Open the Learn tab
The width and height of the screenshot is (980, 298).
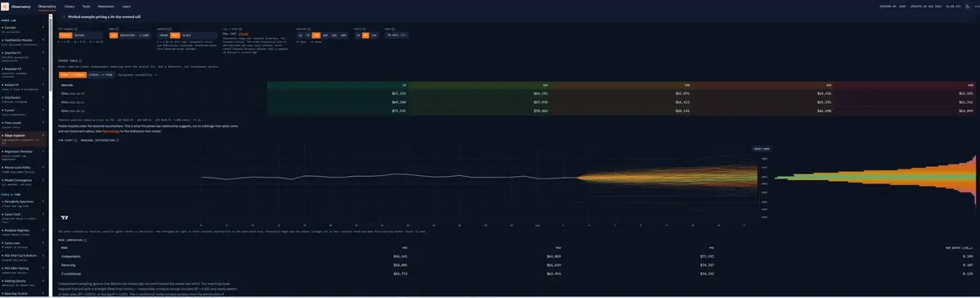[126, 7]
